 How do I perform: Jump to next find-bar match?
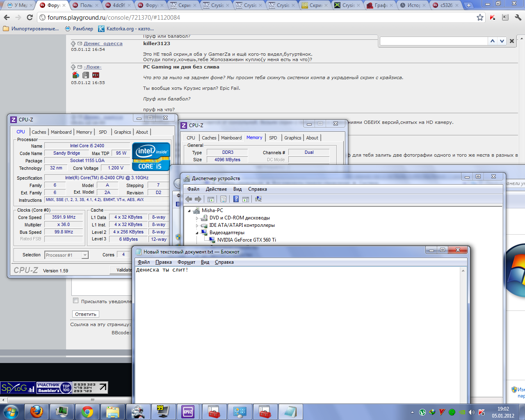[502, 41]
